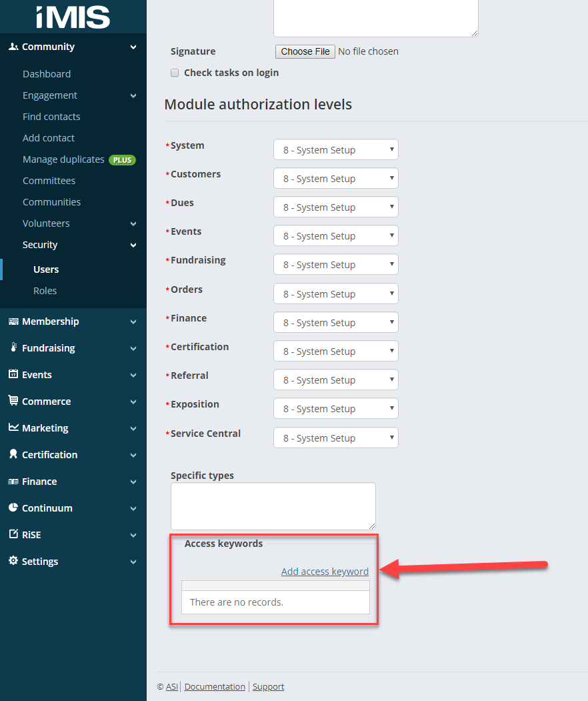Click the Certification ribbon icon
This screenshot has height=701, width=588.
coord(13,455)
